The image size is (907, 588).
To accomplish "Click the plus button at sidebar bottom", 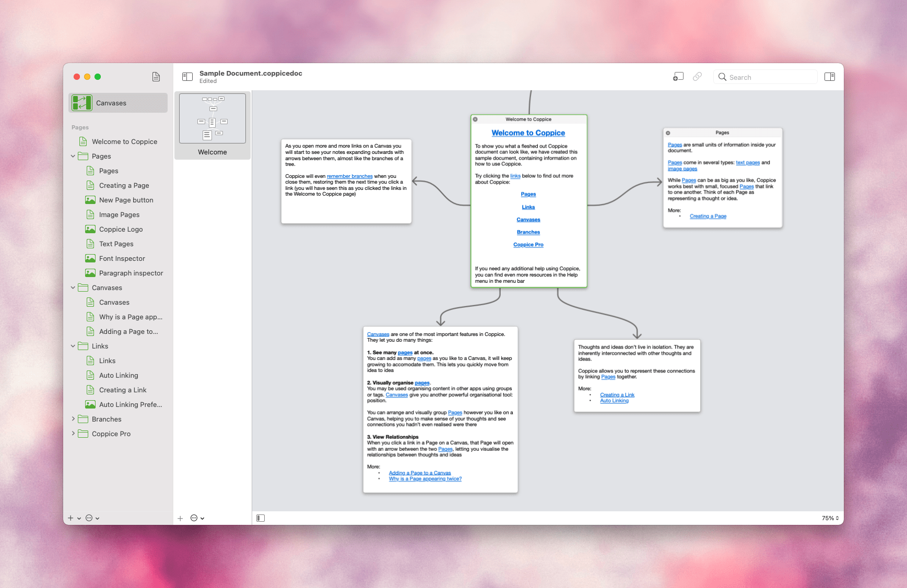I will [x=70, y=518].
